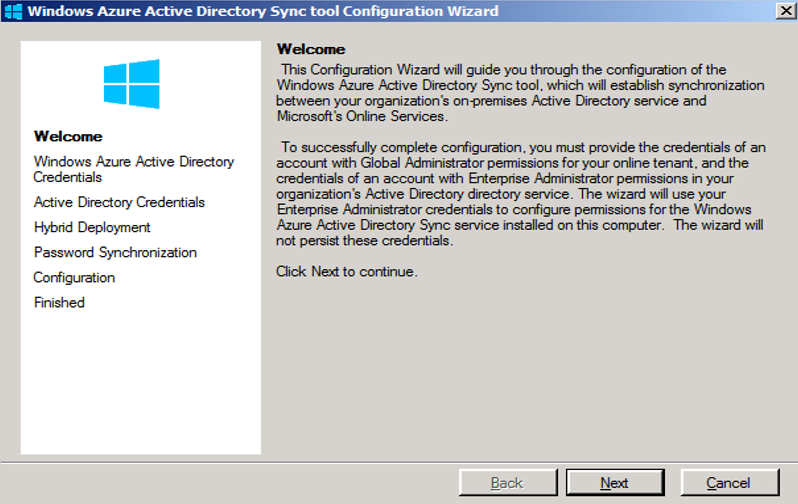Choose the Password Synchronization step
The height and width of the screenshot is (504, 798).
(x=115, y=252)
